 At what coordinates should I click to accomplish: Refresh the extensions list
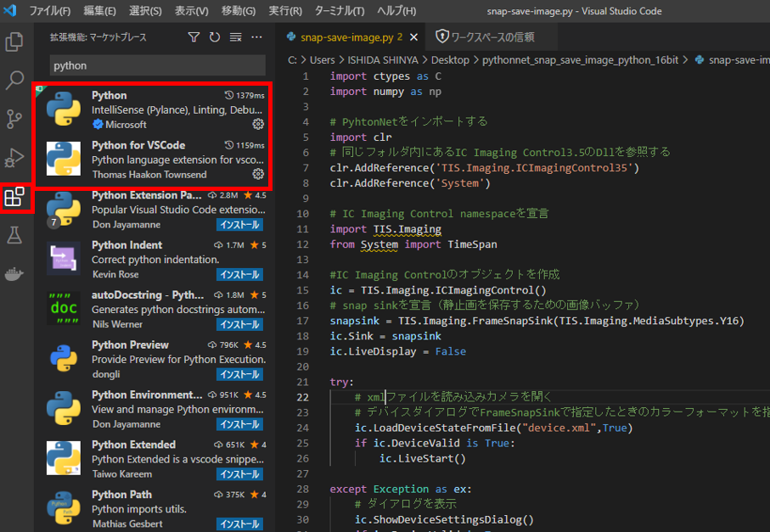[215, 37]
